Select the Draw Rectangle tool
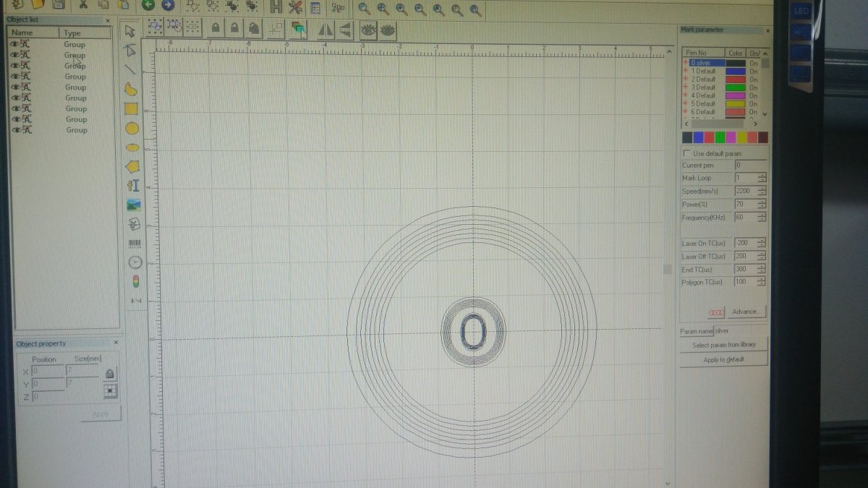Viewport: 868px width, 488px height. (x=131, y=109)
